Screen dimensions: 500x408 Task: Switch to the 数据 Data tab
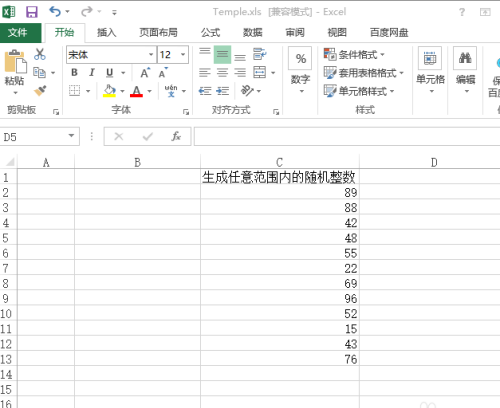pos(253,32)
